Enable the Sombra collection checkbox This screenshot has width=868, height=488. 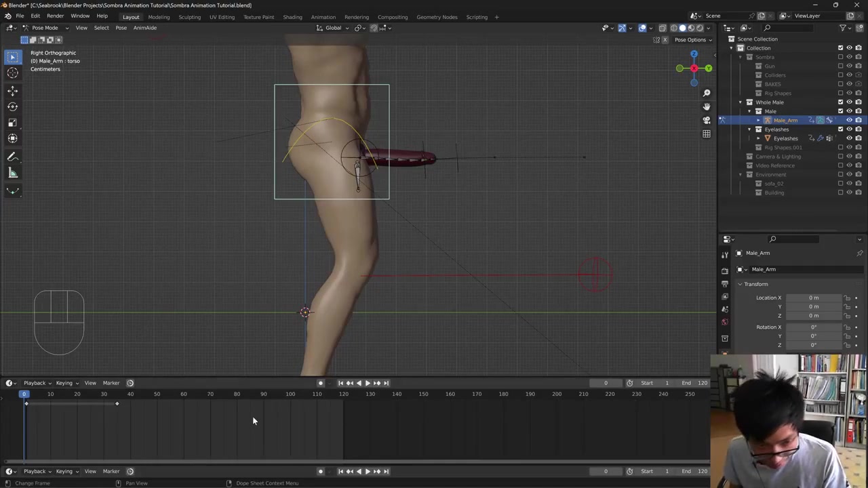pyautogui.click(x=840, y=57)
